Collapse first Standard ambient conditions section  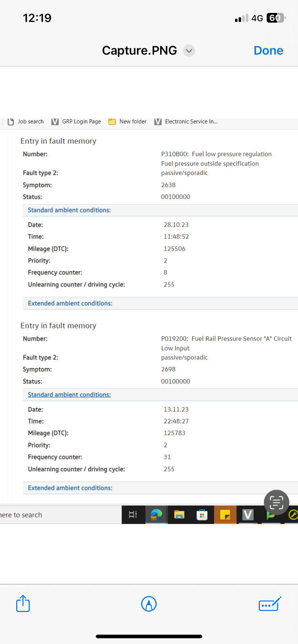69,210
